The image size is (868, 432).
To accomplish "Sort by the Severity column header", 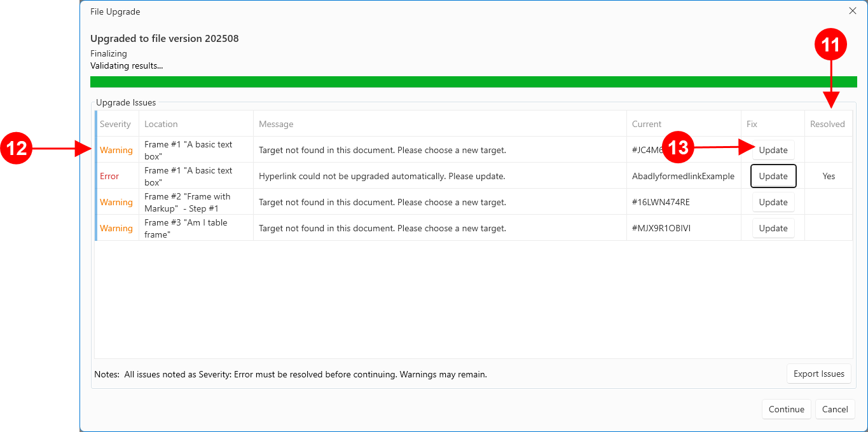I will pyautogui.click(x=115, y=124).
